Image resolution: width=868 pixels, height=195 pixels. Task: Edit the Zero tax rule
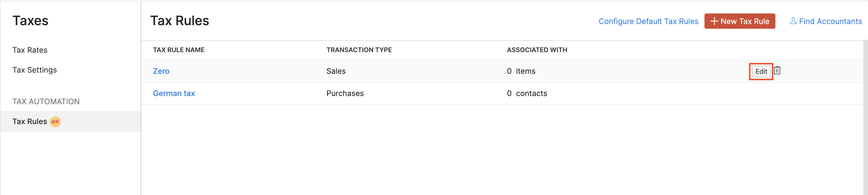click(x=761, y=71)
